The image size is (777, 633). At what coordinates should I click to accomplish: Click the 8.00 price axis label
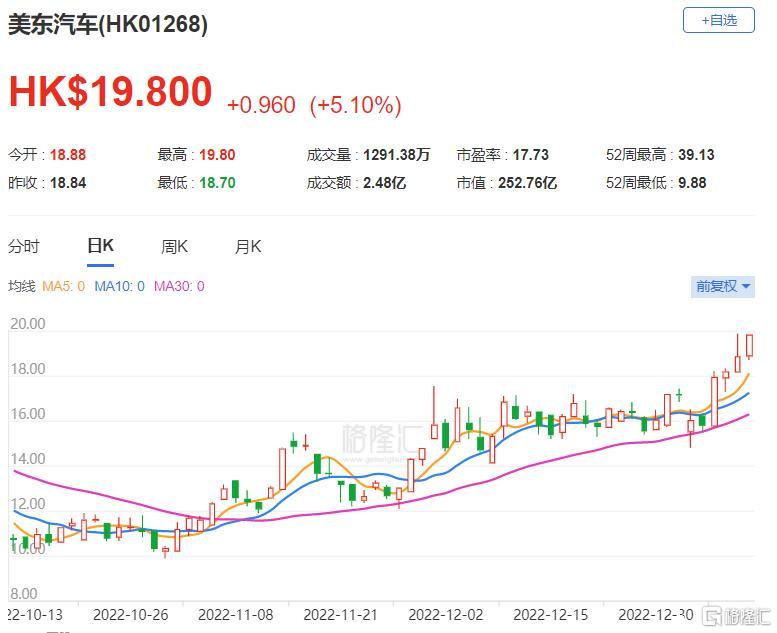pos(23,594)
